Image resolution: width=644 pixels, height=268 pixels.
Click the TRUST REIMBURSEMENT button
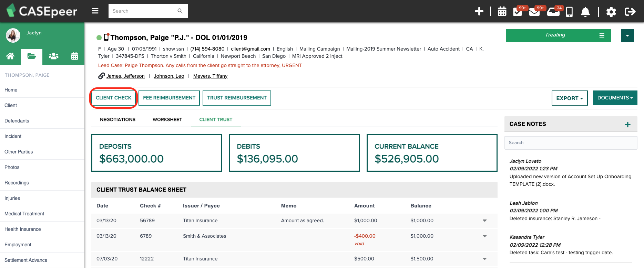237,98
